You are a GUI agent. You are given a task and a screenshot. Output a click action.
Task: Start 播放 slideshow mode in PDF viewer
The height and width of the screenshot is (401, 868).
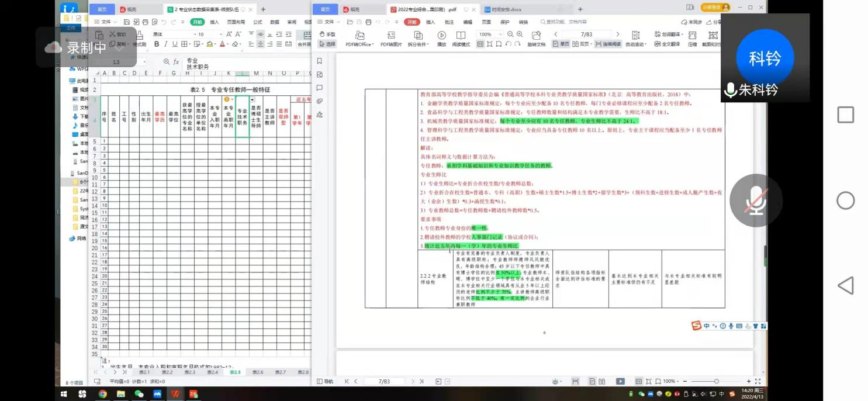pos(441,36)
